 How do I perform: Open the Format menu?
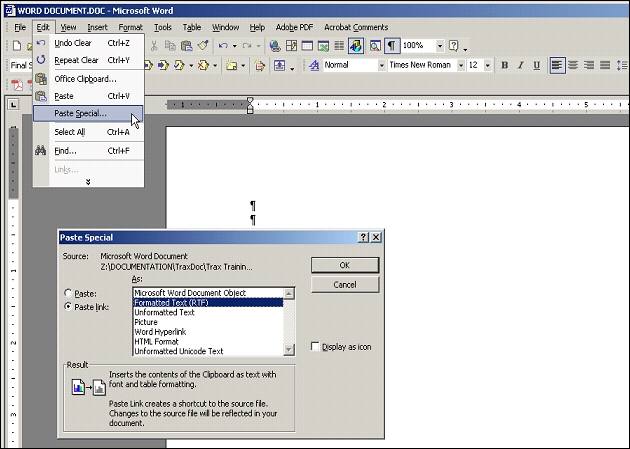(130, 27)
